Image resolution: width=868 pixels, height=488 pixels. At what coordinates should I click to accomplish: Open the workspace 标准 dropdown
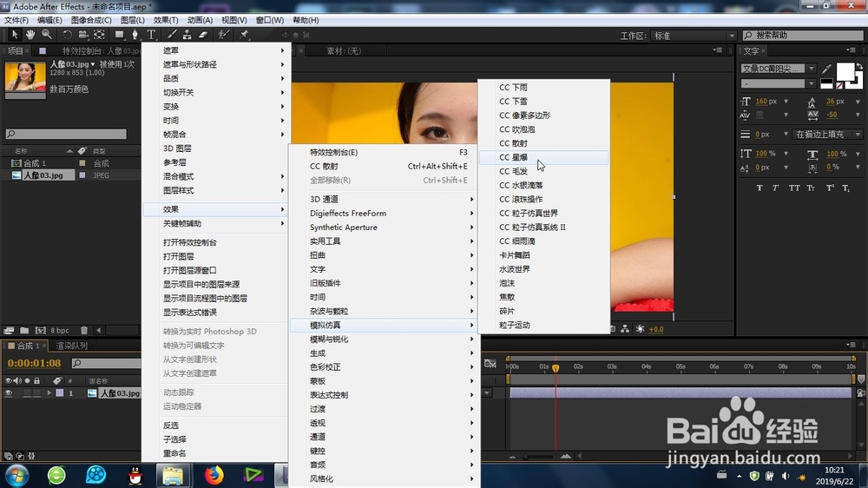point(694,36)
